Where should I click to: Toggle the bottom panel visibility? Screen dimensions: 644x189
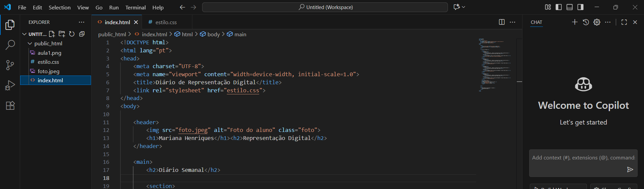coord(569,7)
